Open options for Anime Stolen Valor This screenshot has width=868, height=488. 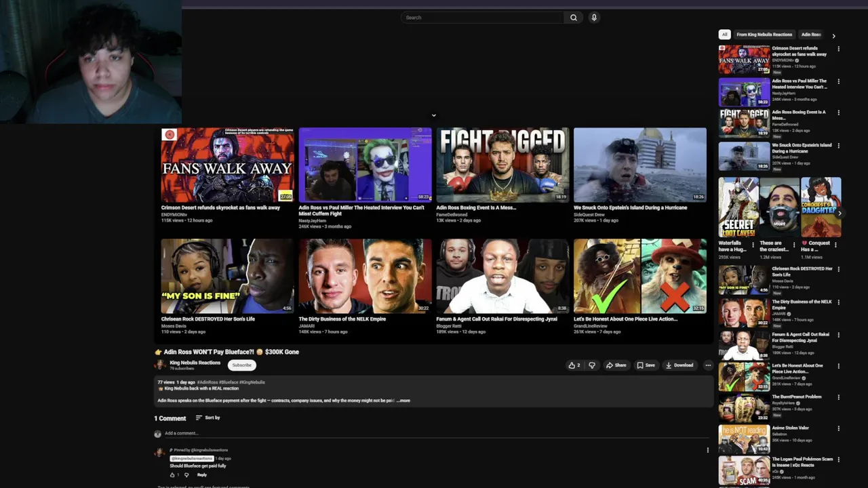[839, 428]
